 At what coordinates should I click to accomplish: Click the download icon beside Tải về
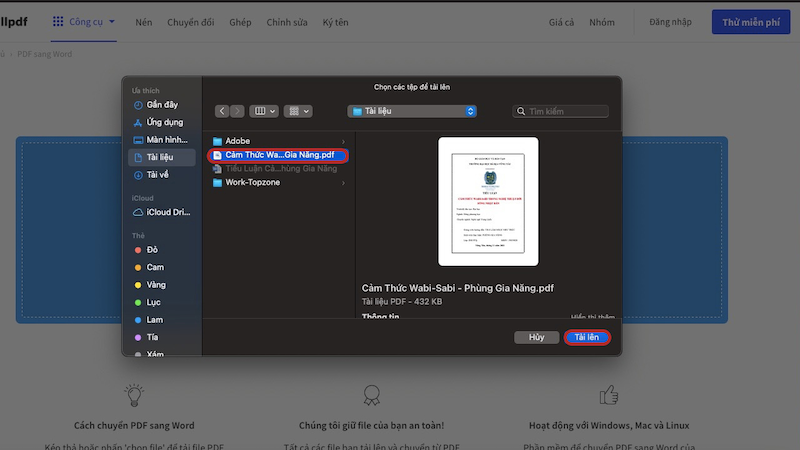pos(138,175)
